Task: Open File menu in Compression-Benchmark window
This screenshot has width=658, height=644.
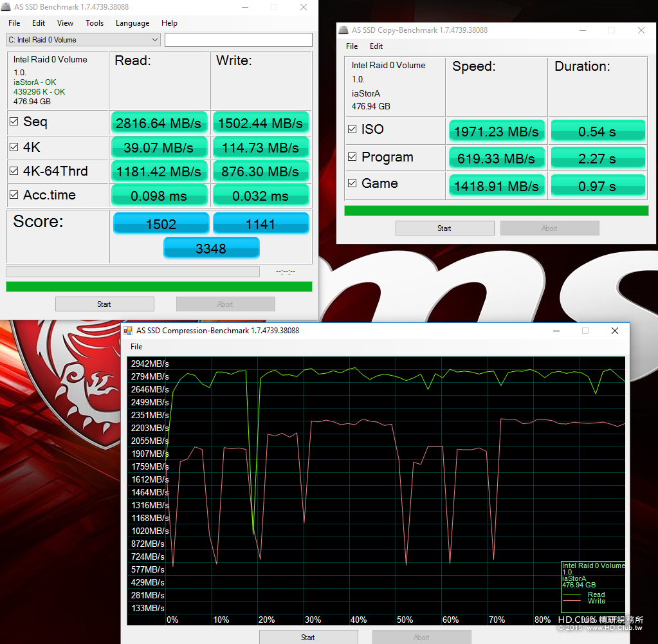Action: click(136, 347)
